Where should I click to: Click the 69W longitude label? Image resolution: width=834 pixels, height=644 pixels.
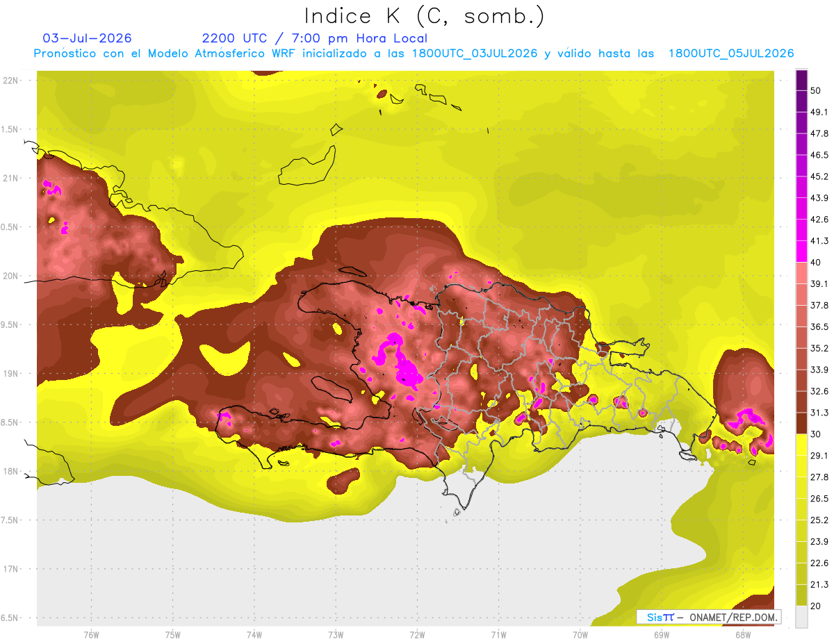click(x=662, y=635)
